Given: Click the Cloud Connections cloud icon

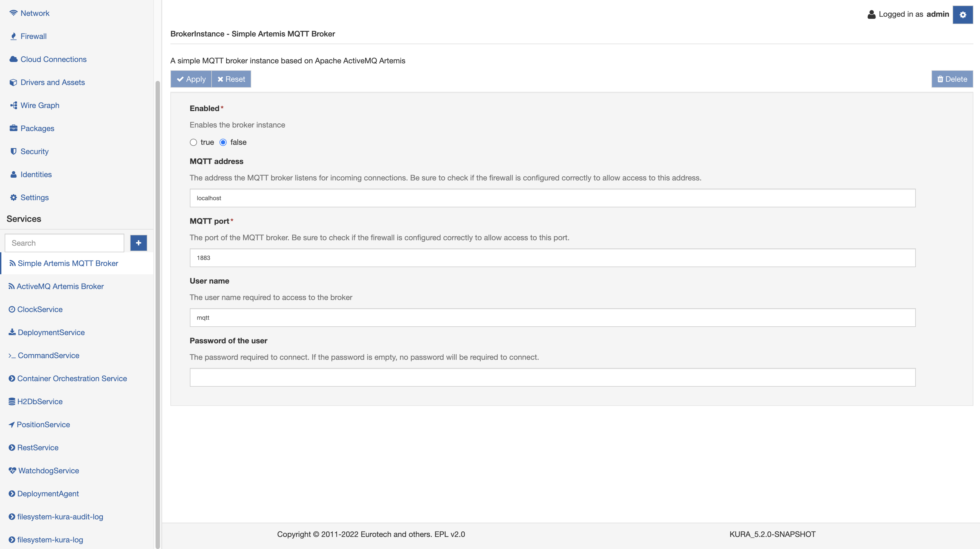Looking at the screenshot, I should pos(13,59).
